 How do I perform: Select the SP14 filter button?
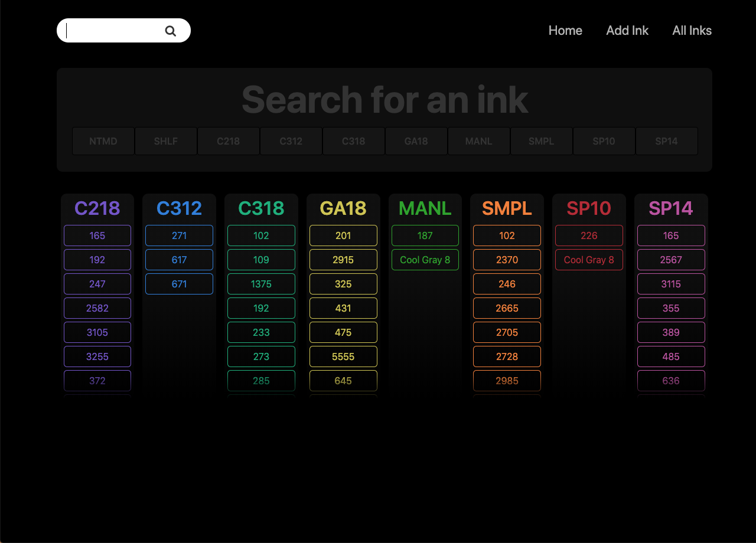coord(667,141)
